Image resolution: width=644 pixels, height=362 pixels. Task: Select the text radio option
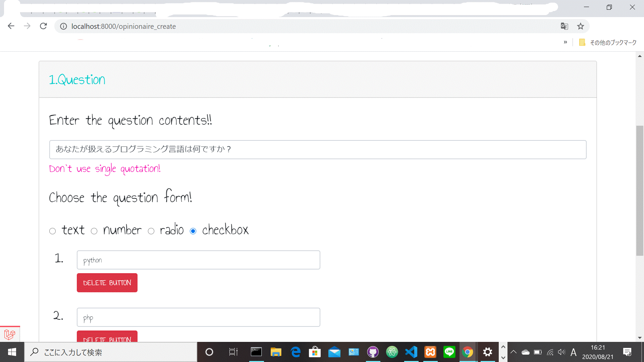pos(52,231)
